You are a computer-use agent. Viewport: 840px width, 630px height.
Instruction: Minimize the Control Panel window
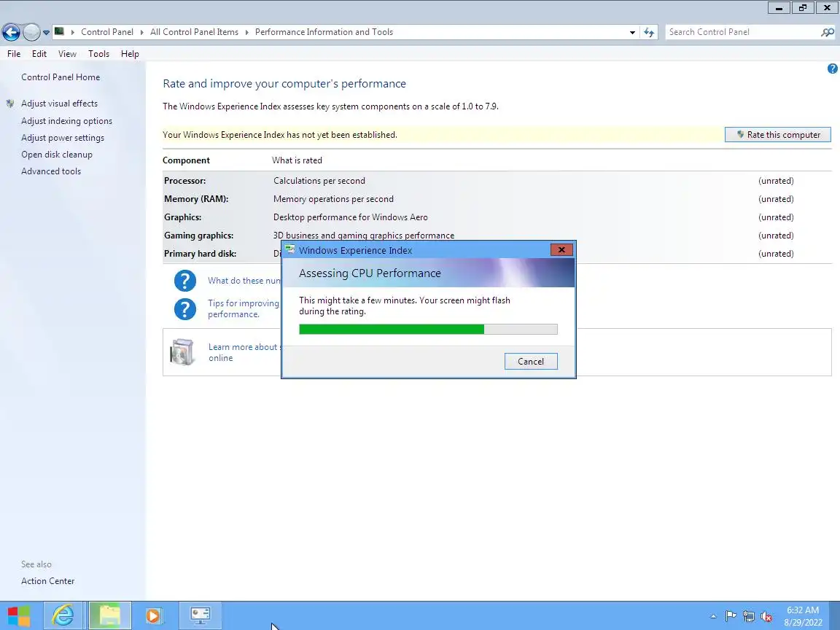pos(779,7)
